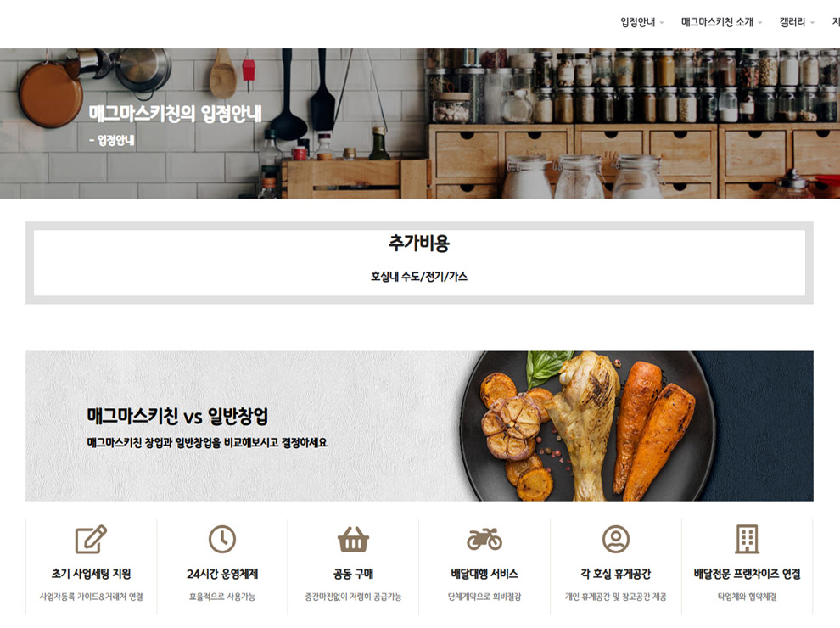Expand the dropdown arrow next to 매그마스키친 소개
The height and width of the screenshot is (628, 840).
pyautogui.click(x=759, y=23)
